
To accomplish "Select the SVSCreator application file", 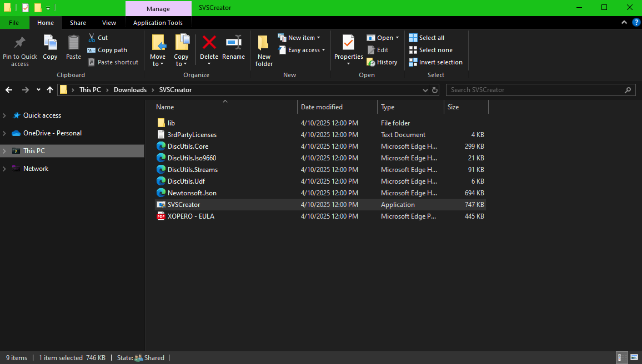I will [x=184, y=205].
